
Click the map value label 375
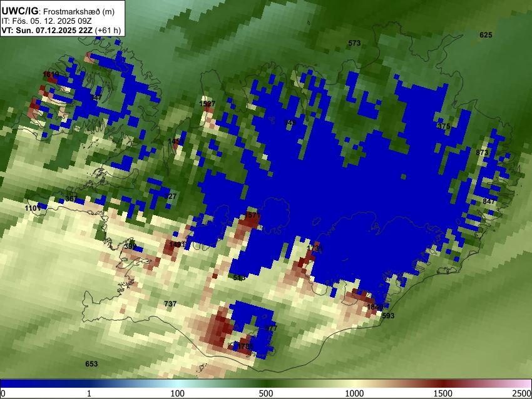(x=444, y=126)
